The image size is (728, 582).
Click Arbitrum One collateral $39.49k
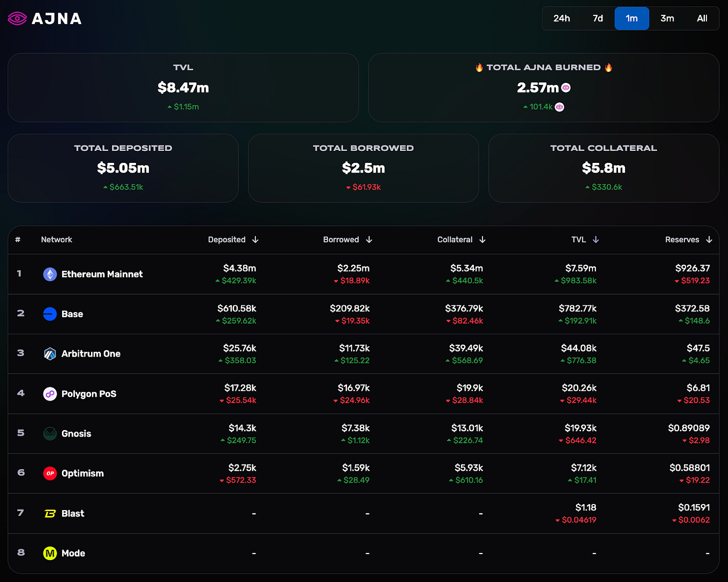point(466,348)
